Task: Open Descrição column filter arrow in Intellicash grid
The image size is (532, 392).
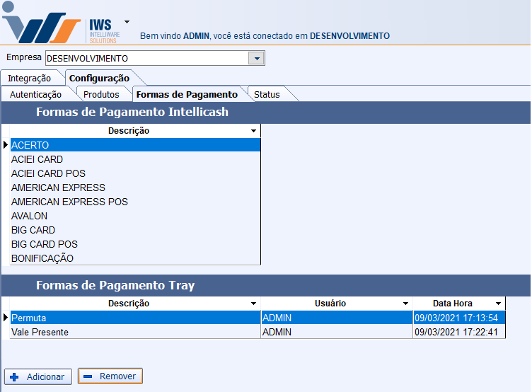Action: 253,131
